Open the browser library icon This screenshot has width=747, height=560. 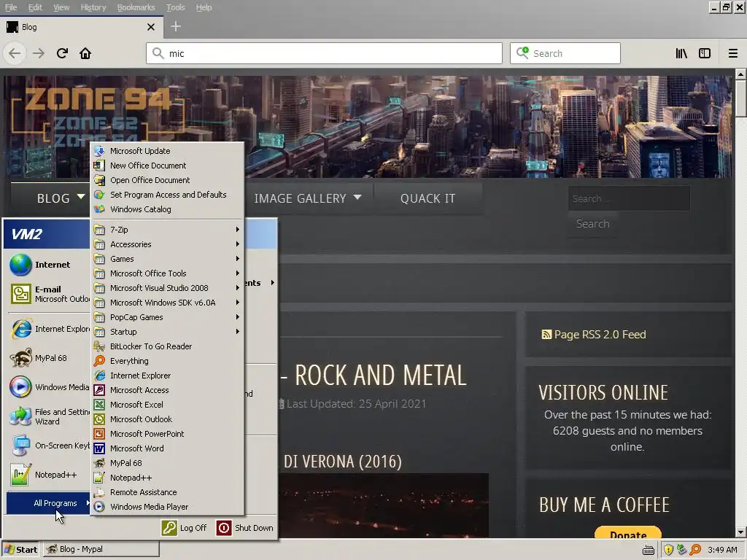coord(681,53)
